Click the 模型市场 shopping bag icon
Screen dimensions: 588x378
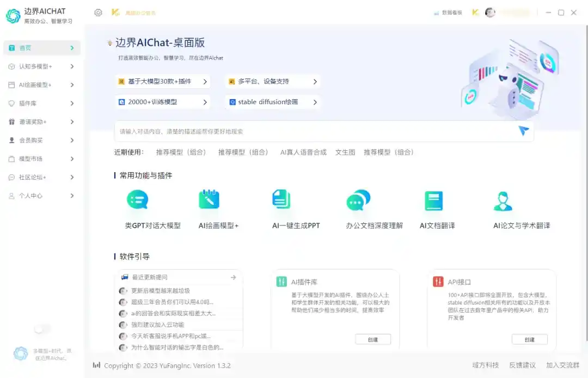(11, 158)
